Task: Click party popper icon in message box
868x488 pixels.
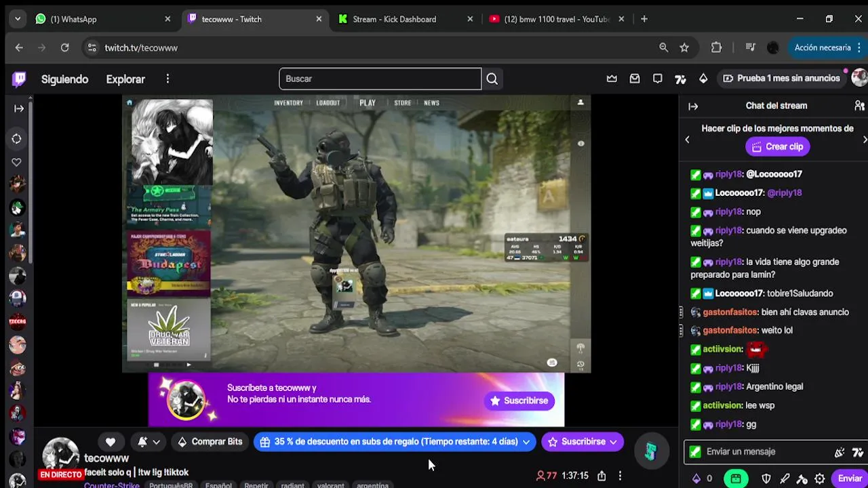Action: click(840, 452)
